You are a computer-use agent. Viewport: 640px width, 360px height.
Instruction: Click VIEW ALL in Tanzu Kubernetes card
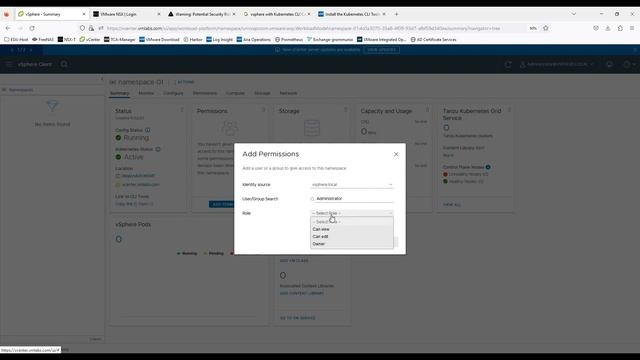pyautogui.click(x=452, y=204)
